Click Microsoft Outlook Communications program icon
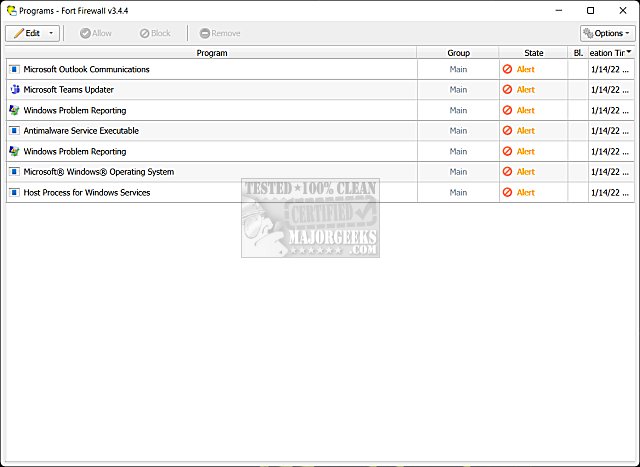The image size is (640, 467). click(14, 69)
